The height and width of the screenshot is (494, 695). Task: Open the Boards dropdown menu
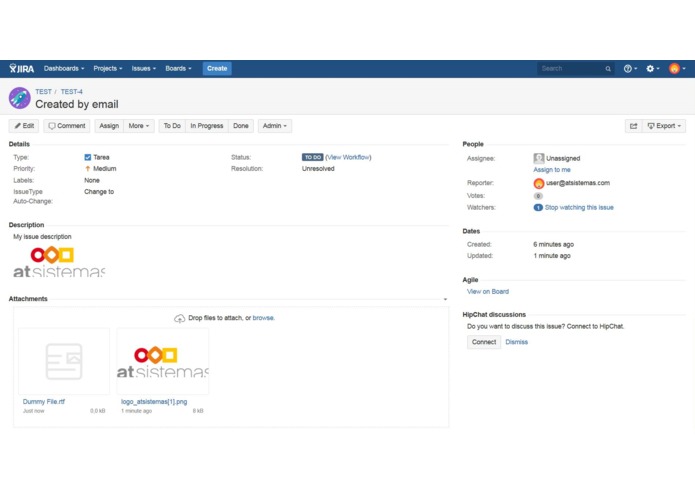click(x=178, y=69)
